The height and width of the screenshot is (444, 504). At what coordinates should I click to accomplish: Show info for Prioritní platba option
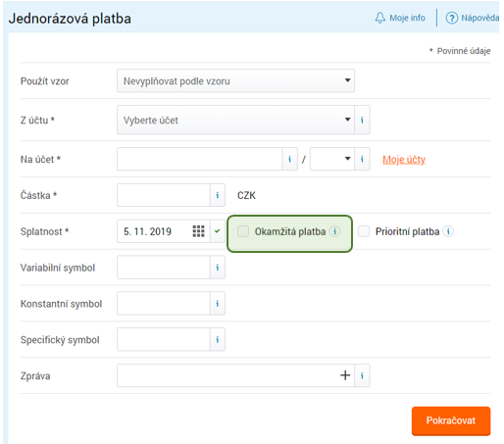coord(448,231)
